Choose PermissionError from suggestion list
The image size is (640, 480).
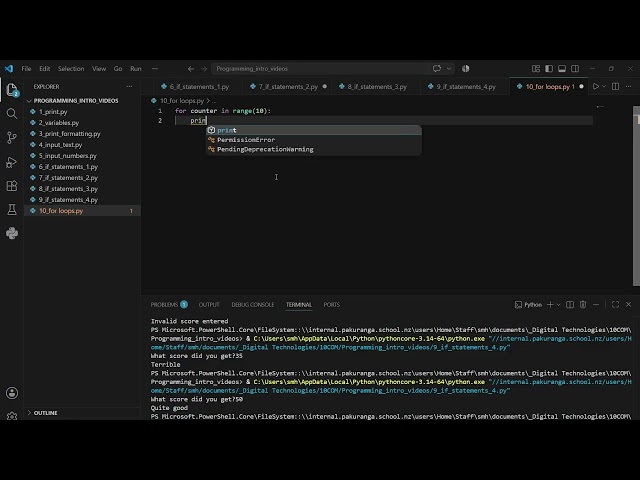coord(313,140)
